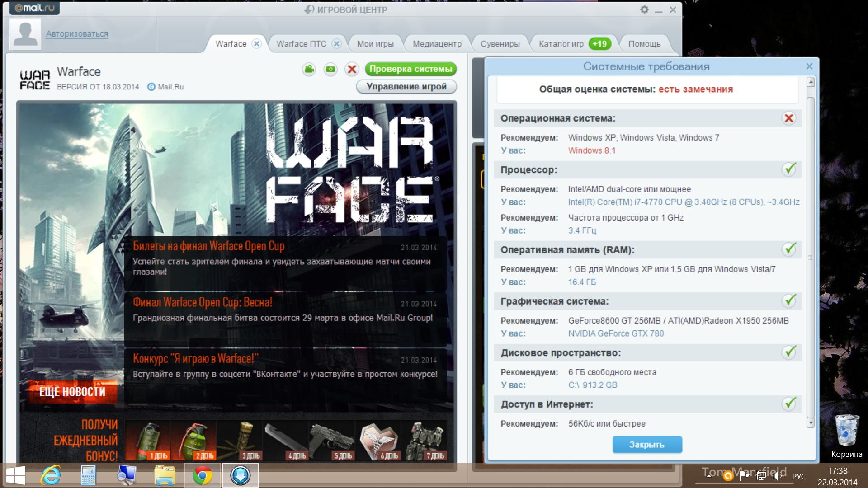This screenshot has width=868, height=488.
Task: Click the checkmark beside Дисковое пространство
Action: tap(789, 352)
